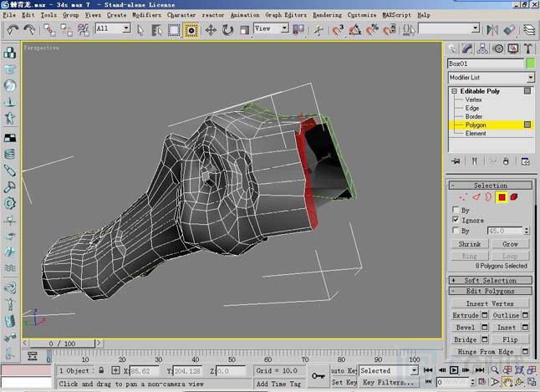Toggle the Percent Snap icon
Screen dimensions: 540x392
tap(372, 30)
